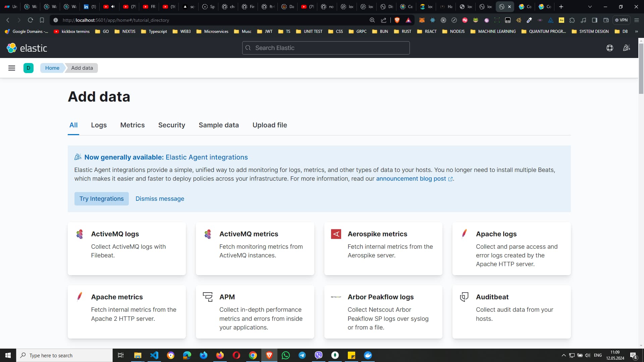This screenshot has height=362, width=644.
Task: Focus the Search Elastic field
Action: point(325,48)
